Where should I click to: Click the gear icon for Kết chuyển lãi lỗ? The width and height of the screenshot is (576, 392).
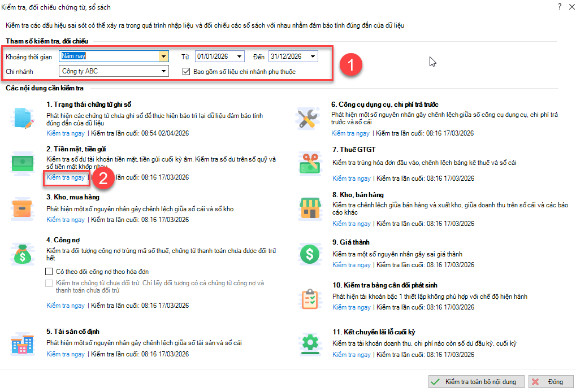310,344
